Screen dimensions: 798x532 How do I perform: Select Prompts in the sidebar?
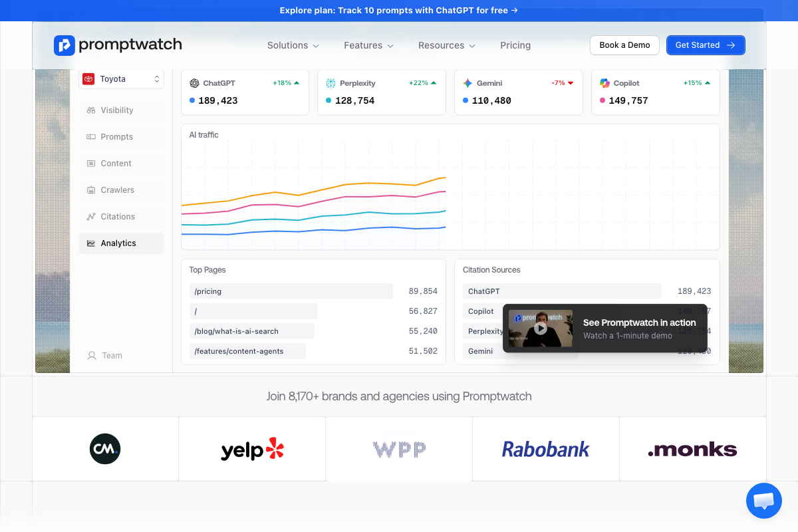(121, 137)
